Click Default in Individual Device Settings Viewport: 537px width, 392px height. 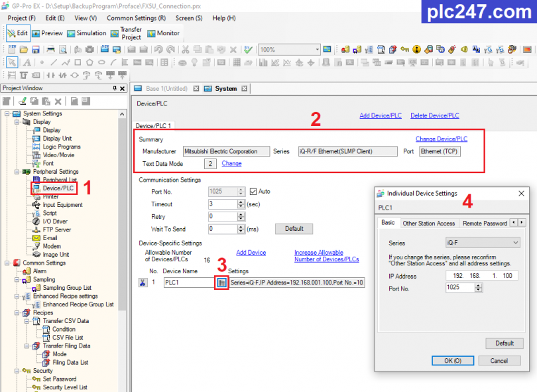[505, 343]
